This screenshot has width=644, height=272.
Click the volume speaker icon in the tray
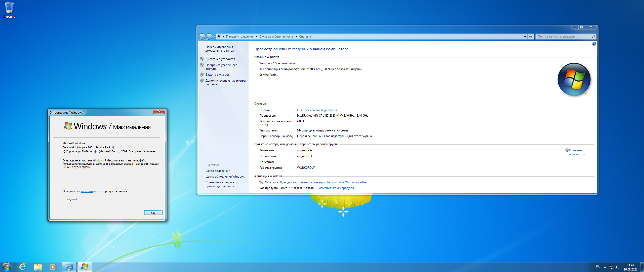tap(617, 267)
